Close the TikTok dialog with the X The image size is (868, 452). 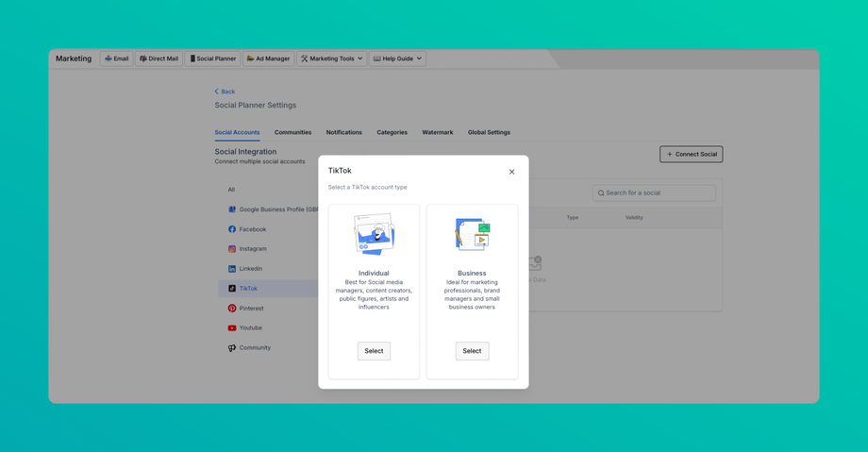pos(511,172)
